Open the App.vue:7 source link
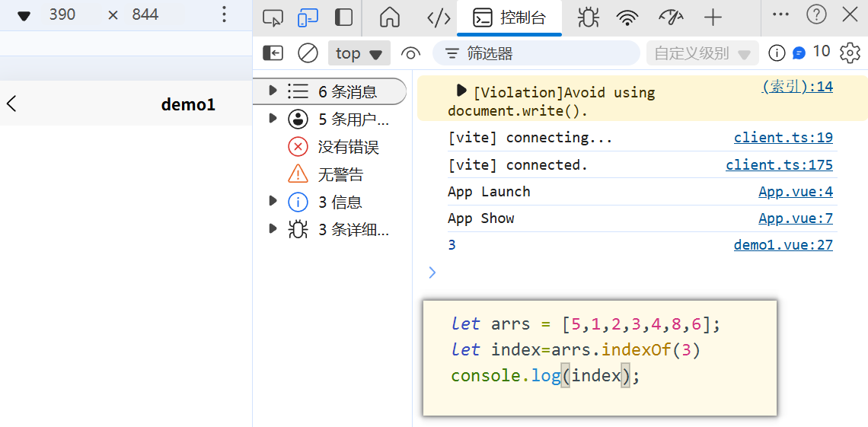 [x=796, y=218]
